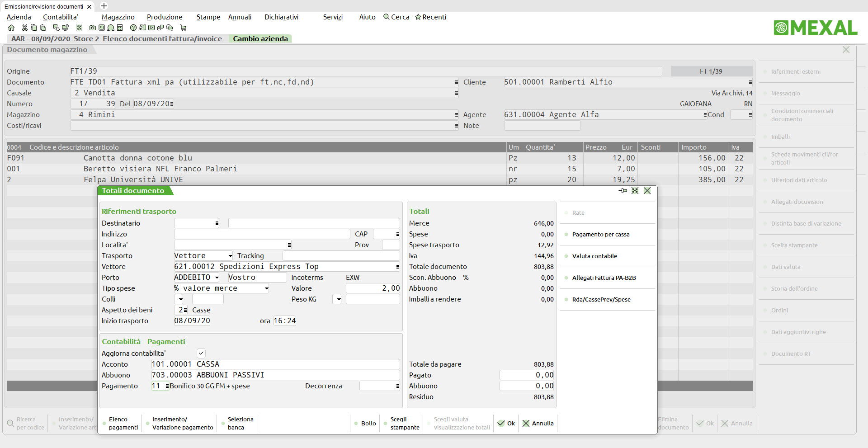Click the Cambio azienda button
Screen dimensions: 868x448
[x=260, y=39]
